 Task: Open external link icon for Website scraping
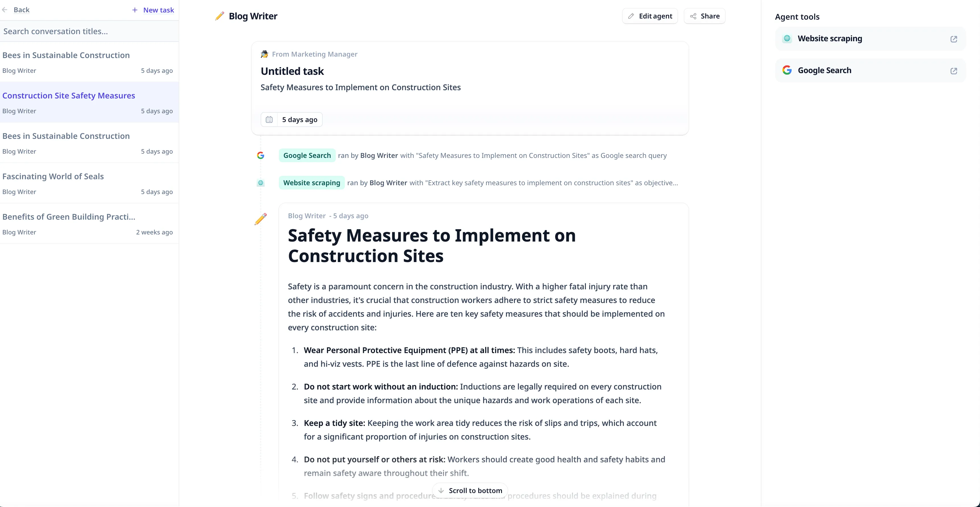(953, 39)
